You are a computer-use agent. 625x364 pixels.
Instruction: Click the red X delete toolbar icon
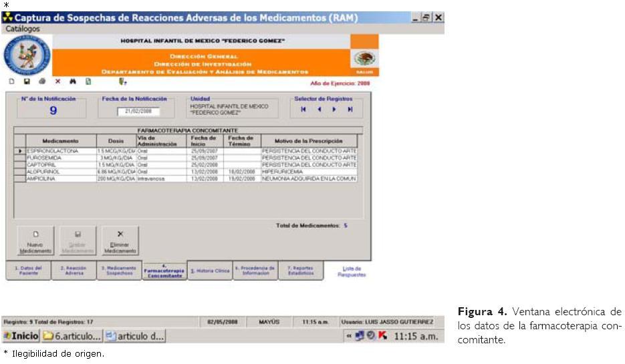coord(57,82)
